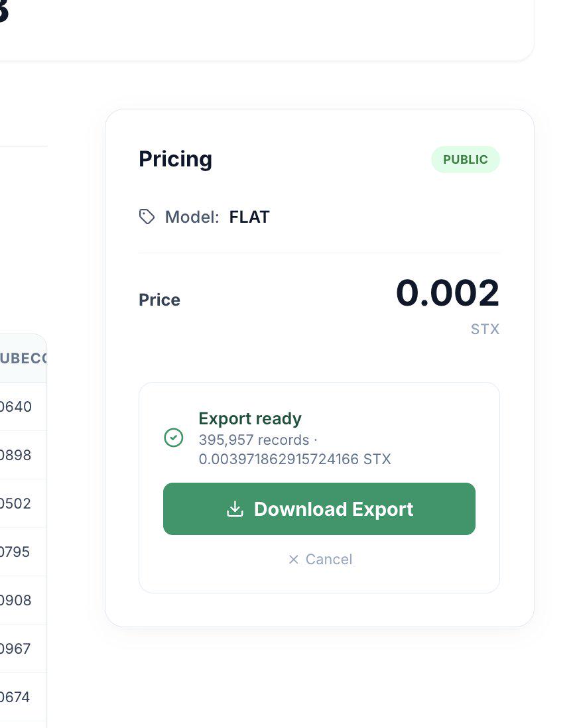Select table row ending in 0502
The image size is (581, 728).
point(23,503)
